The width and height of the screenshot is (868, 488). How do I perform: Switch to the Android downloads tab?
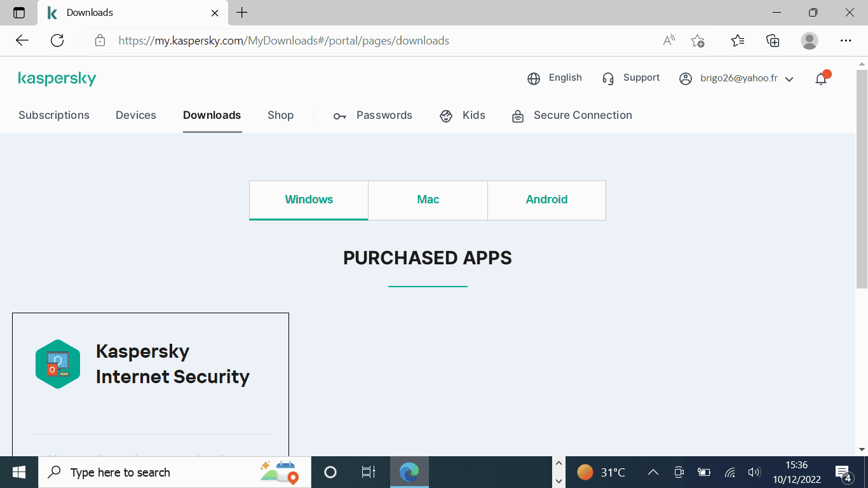point(546,200)
